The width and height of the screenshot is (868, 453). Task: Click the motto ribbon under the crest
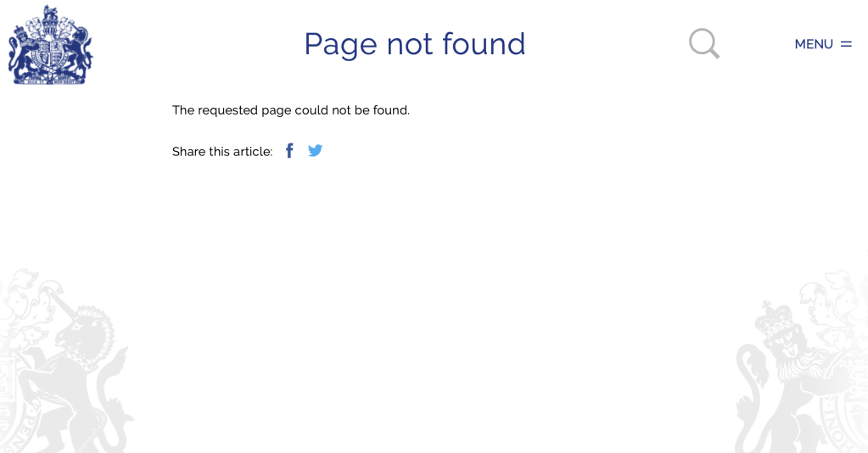click(x=50, y=81)
